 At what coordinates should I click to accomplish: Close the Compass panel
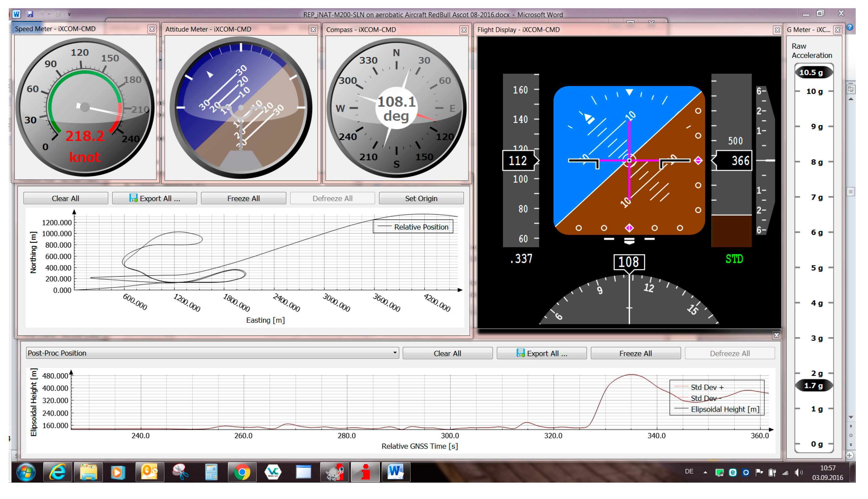click(x=464, y=30)
